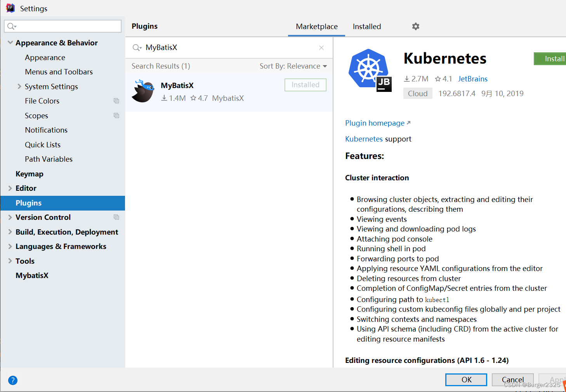Image resolution: width=566 pixels, height=392 pixels.
Task: Click the Scopes project-level icon
Action: point(116,116)
